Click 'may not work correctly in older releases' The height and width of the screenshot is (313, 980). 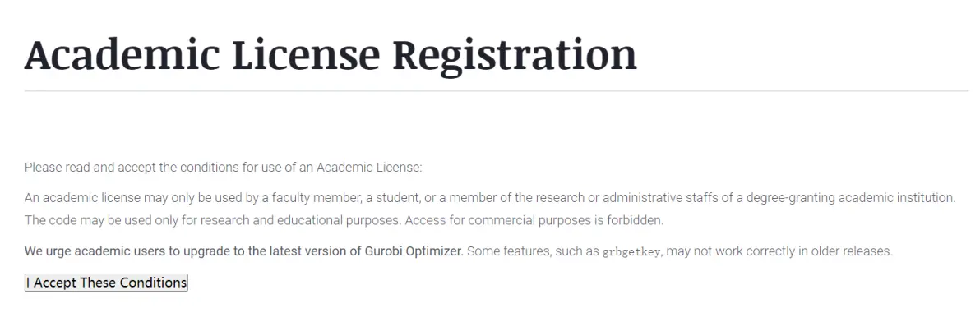pyautogui.click(x=779, y=251)
